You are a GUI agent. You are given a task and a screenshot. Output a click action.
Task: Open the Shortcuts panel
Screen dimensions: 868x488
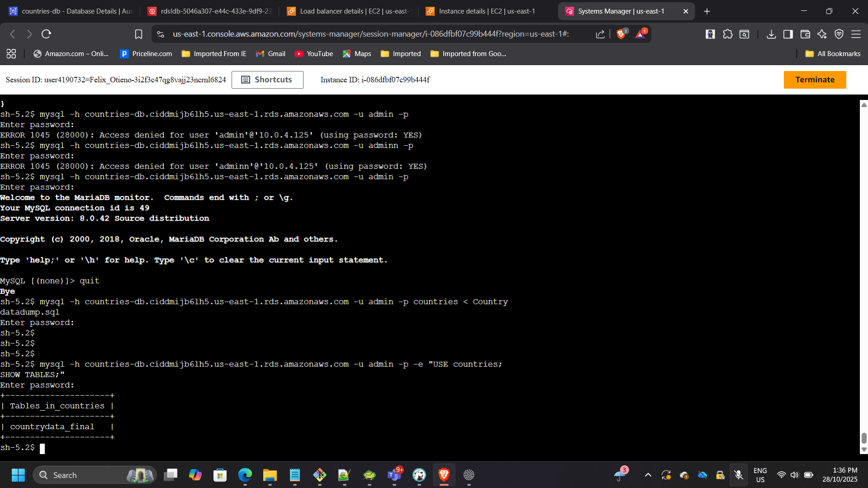(267, 80)
